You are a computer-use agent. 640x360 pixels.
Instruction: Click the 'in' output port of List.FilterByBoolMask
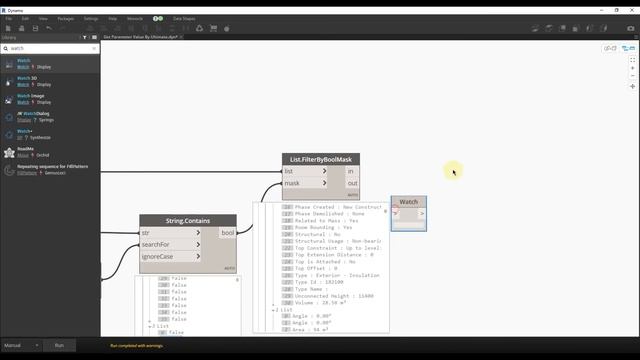[x=351, y=171]
